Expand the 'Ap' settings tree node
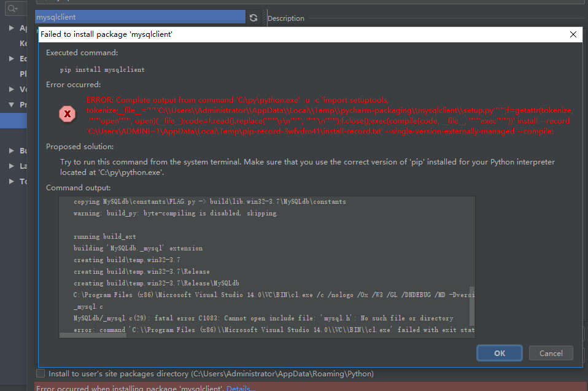588x391 pixels. [x=11, y=28]
